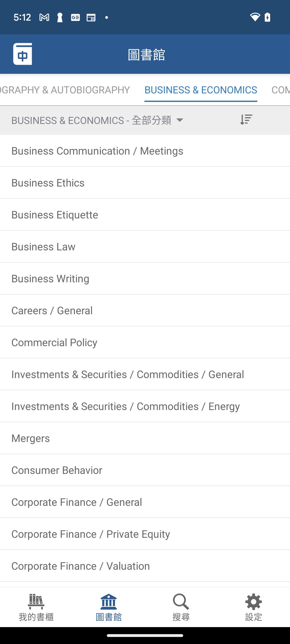Choose the Mergers category
290x644 pixels.
click(145, 438)
